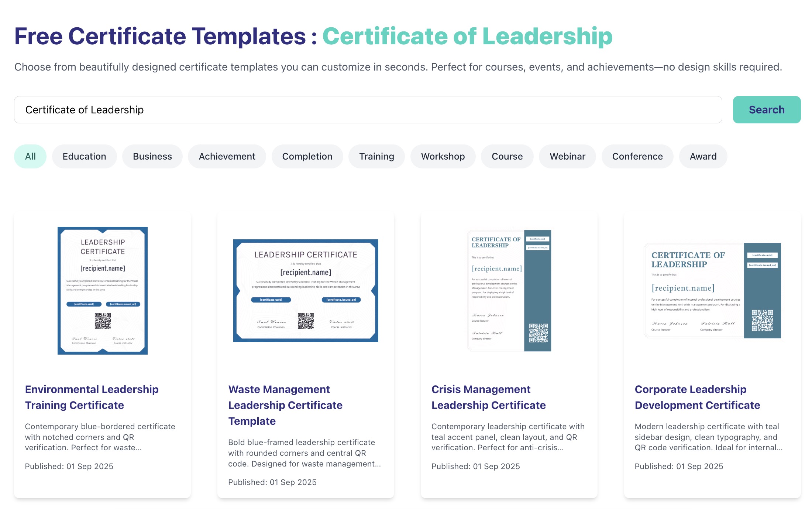812x509 pixels.
Task: Click Crisis Management Leadership Certificate title
Action: point(488,397)
